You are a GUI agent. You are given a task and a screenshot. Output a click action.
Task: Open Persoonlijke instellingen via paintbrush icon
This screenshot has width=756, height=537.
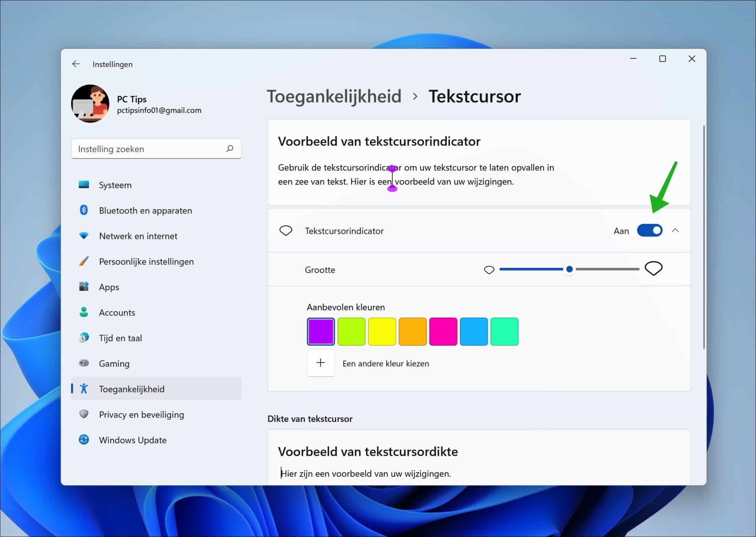click(84, 261)
